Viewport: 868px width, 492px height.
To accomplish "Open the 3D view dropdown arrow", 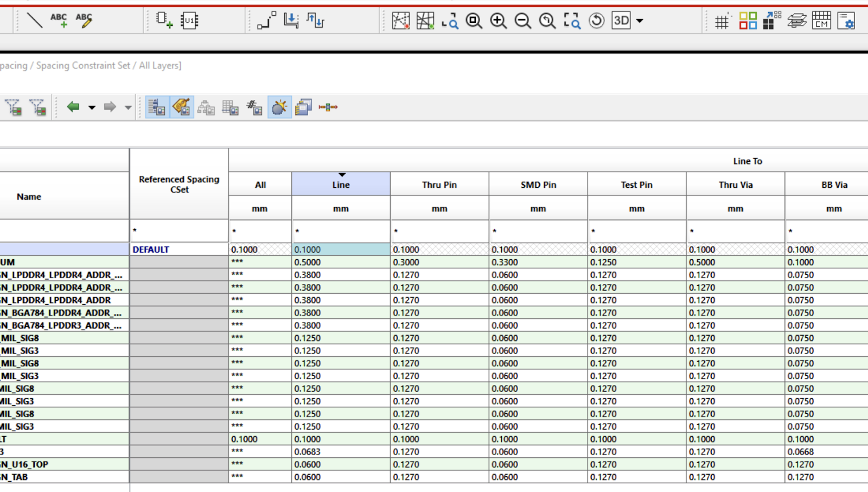I will 640,21.
